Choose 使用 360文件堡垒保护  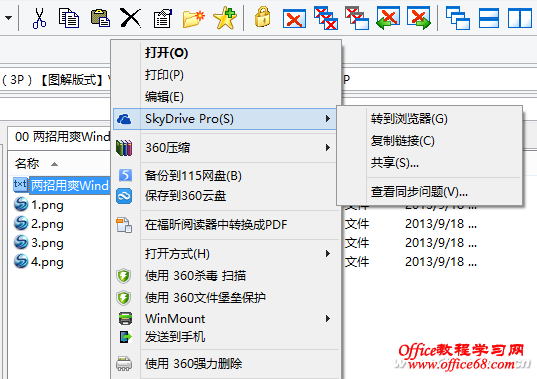tap(227, 298)
